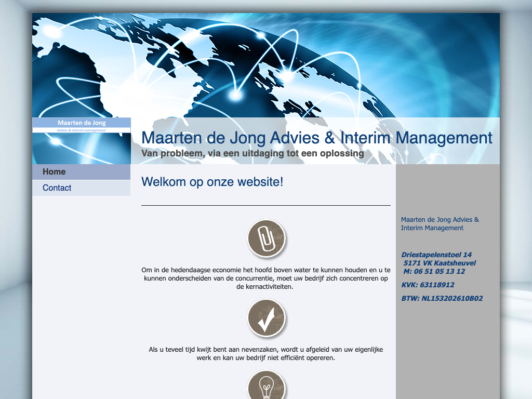
Task: Click the checkmark circle icon
Action: tap(266, 318)
